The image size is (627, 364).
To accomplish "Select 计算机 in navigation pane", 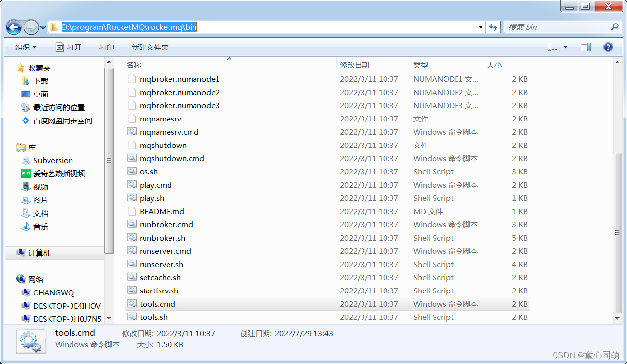I will pos(39,253).
